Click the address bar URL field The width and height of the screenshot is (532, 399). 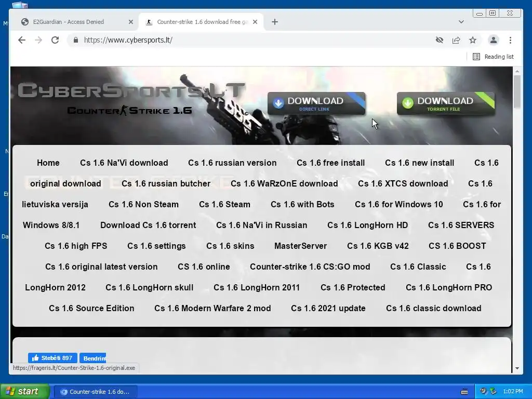[x=251, y=40]
